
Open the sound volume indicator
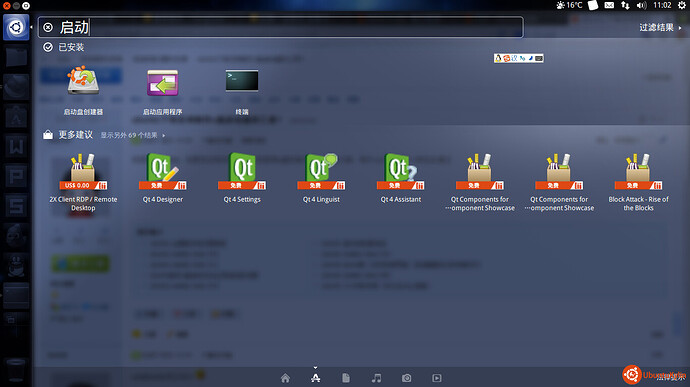coord(641,5)
